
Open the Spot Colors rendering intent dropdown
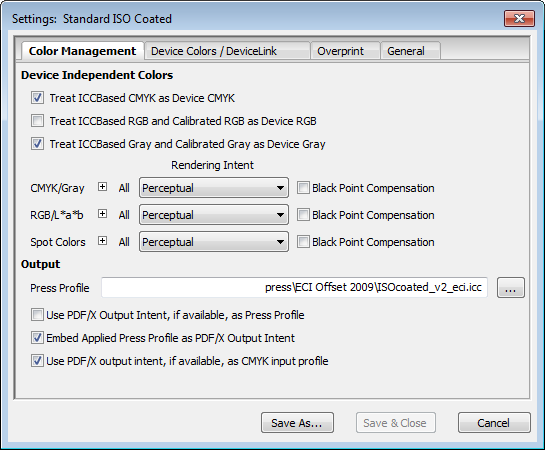pyautogui.click(x=214, y=242)
